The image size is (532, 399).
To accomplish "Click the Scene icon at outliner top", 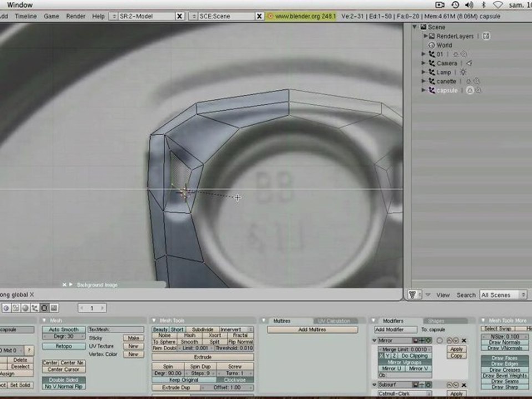I will [x=423, y=27].
